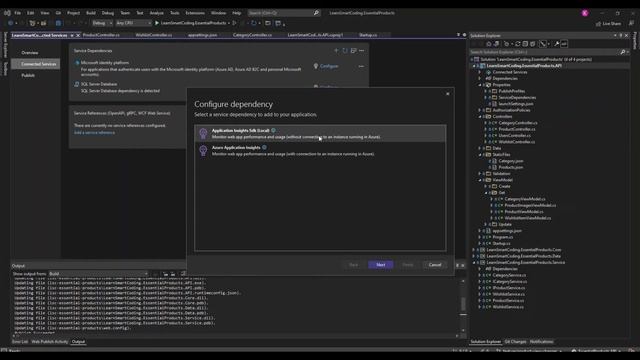
Task: Select ProductService.cs in Solution Explorer
Action: (508, 301)
